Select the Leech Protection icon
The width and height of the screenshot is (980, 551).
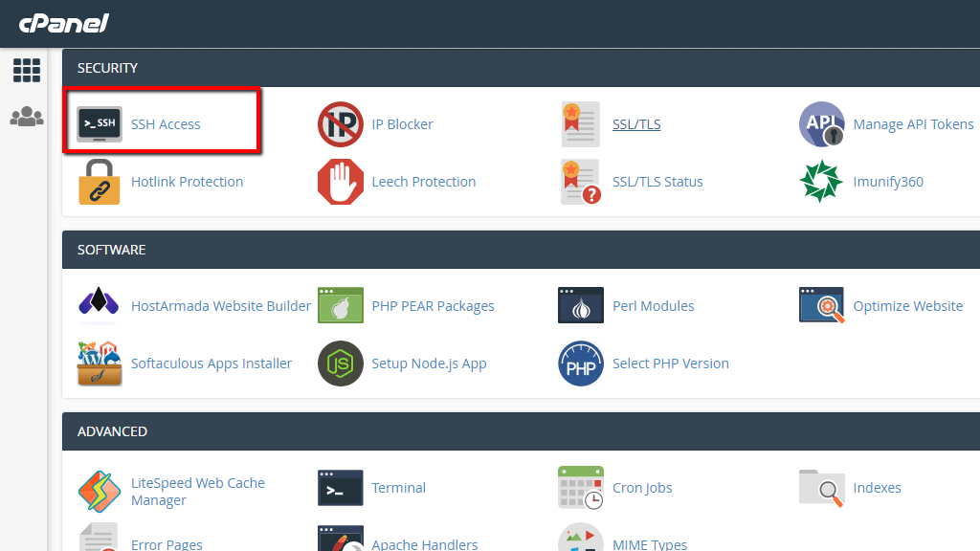coord(424,182)
